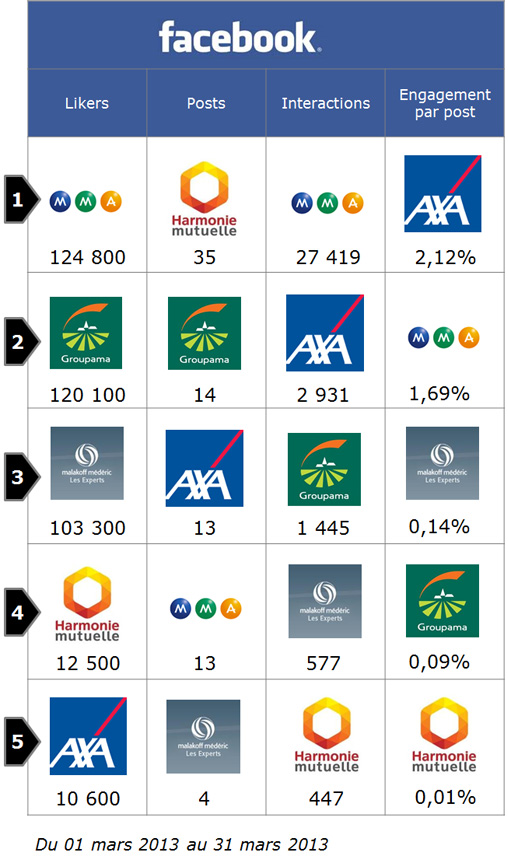Select the MMA logo with 1,69% engagement

(x=444, y=337)
